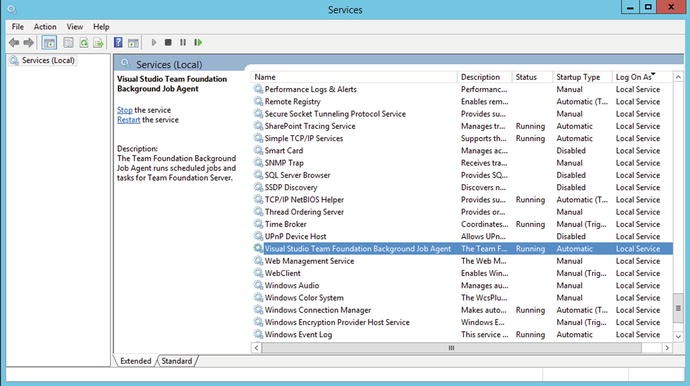Click the gear icon beside Windows Audio
The width and height of the screenshot is (690, 386).
point(258,286)
